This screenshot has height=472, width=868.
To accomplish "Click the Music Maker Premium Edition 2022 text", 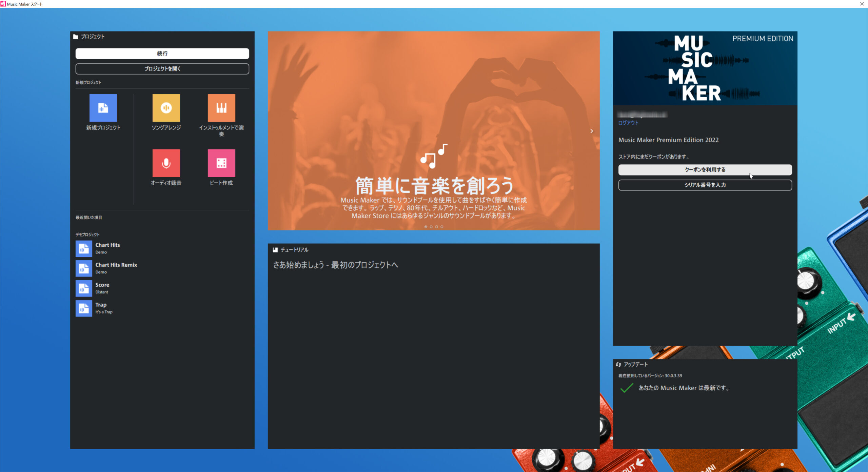I will coord(668,140).
